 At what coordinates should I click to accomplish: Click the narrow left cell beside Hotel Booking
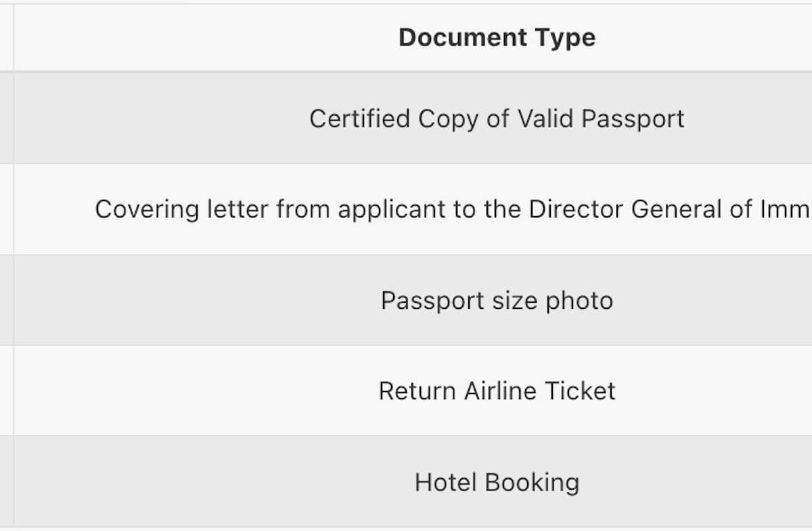tap(6, 482)
